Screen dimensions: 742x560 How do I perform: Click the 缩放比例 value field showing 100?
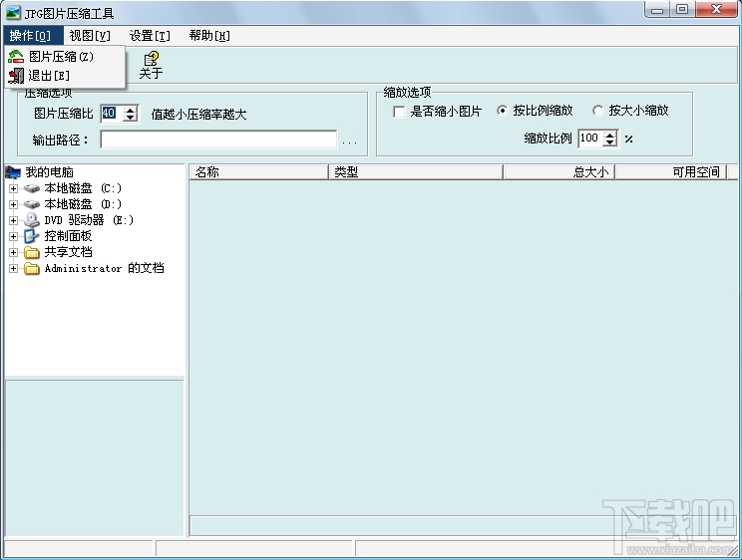coord(591,139)
